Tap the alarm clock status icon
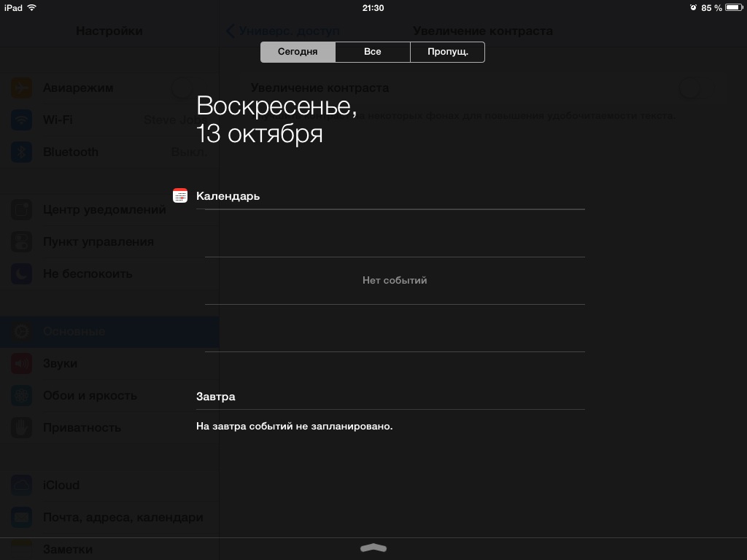This screenshot has height=560, width=747. (x=693, y=7)
